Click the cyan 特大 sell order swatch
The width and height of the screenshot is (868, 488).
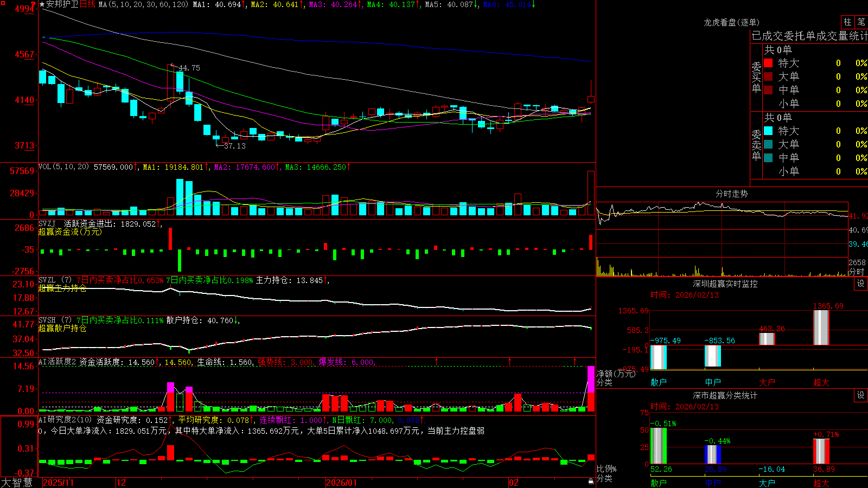coord(768,131)
